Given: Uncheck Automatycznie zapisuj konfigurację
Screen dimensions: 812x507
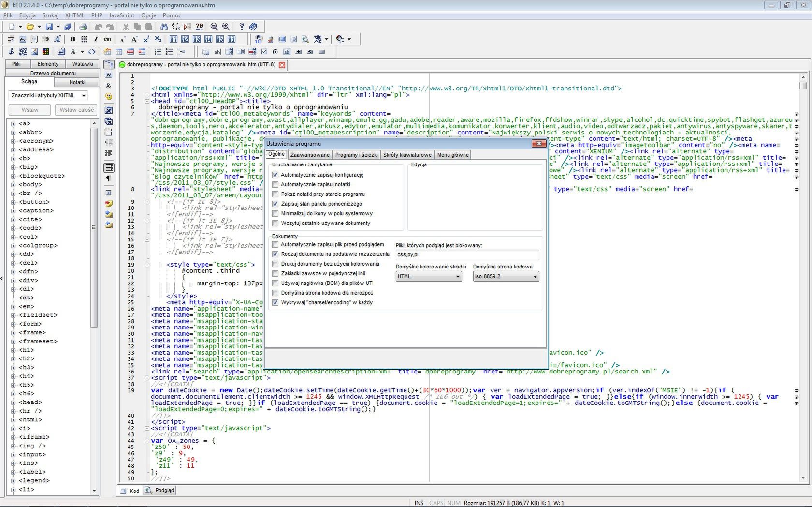Looking at the screenshot, I should click(x=275, y=175).
